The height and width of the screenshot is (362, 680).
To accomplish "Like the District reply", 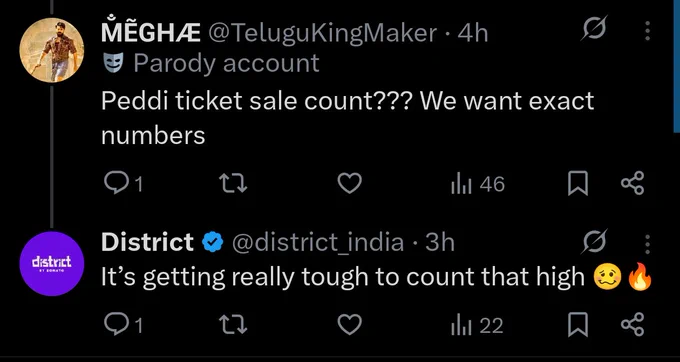I will (350, 325).
